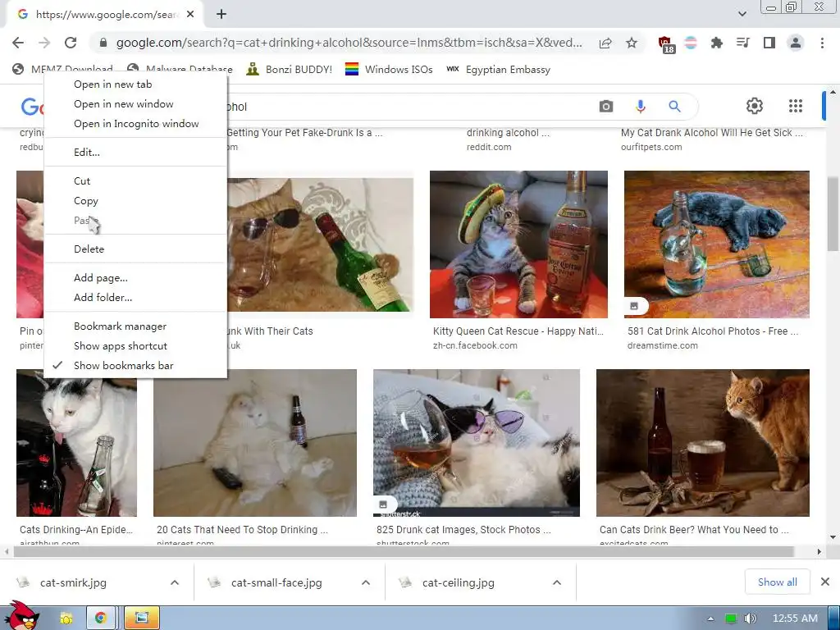Choose Open in new tab
840x630 pixels.
(x=135, y=84)
